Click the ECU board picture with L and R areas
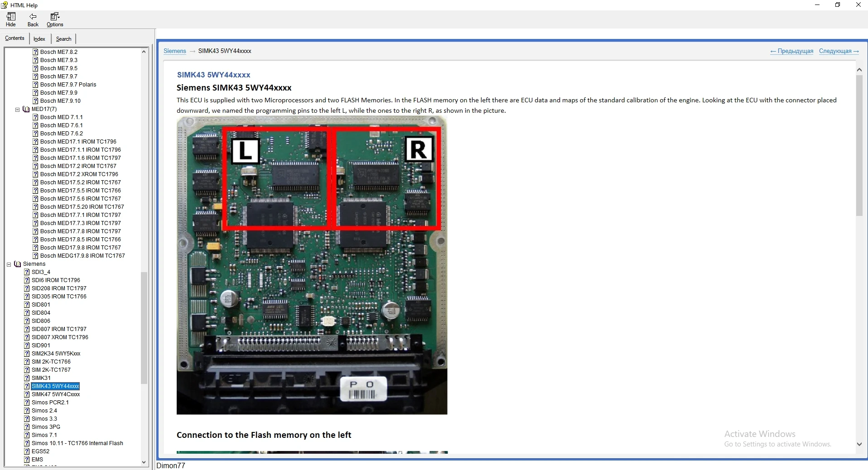Image resolution: width=868 pixels, height=470 pixels. pos(312,265)
